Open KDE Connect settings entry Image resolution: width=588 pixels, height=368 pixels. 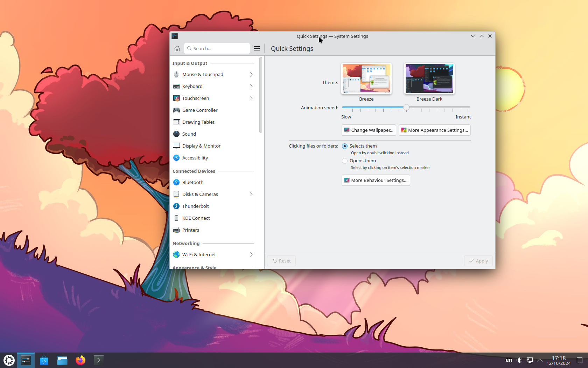pos(213,218)
